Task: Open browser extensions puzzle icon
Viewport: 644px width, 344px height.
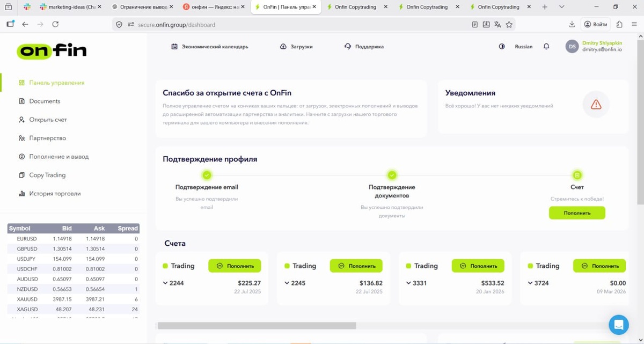Action: 619,24
